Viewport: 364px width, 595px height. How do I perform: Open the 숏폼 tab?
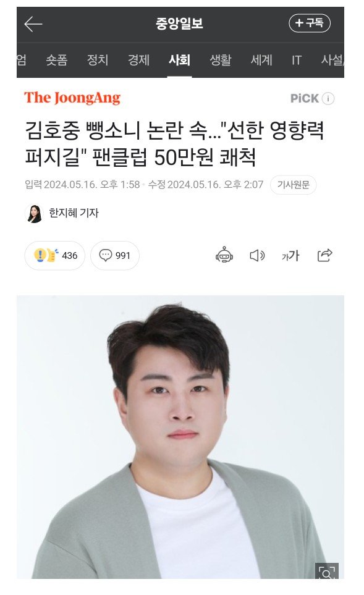pyautogui.click(x=57, y=60)
